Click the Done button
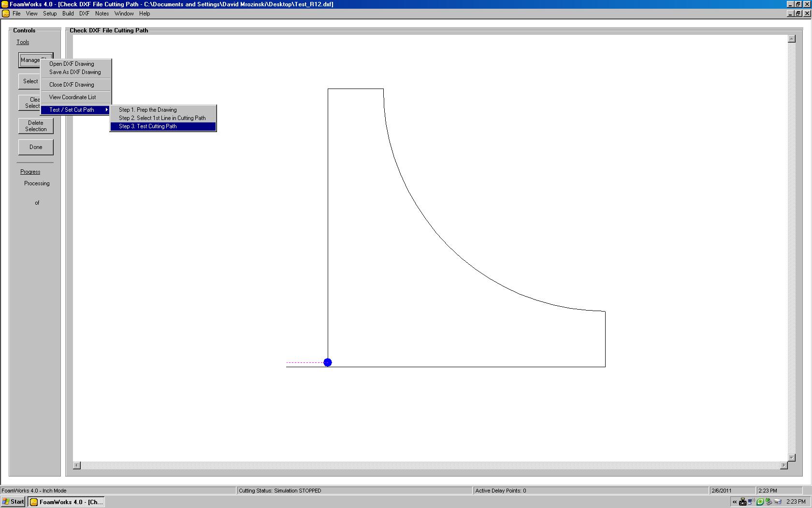Viewport: 812px width, 508px height. [x=35, y=147]
